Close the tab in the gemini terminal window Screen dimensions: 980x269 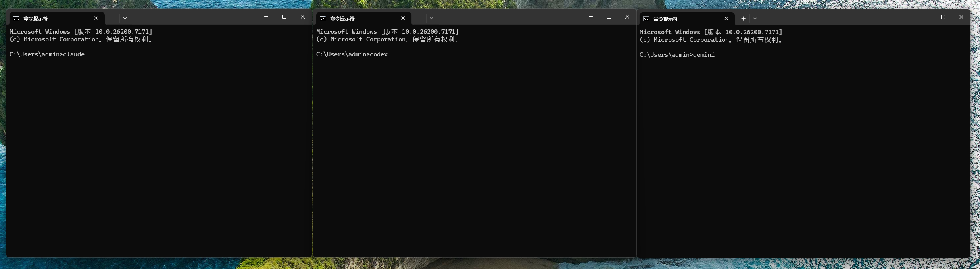[x=726, y=19]
